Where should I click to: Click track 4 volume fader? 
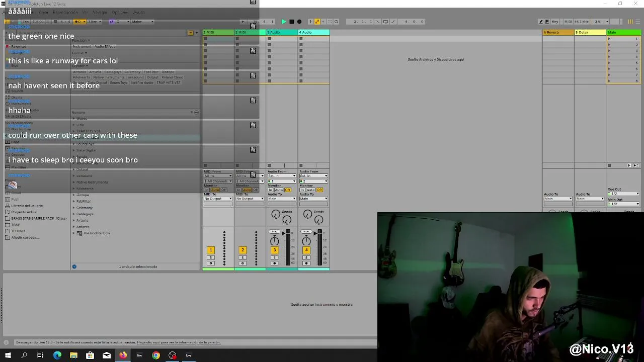pyautogui.click(x=319, y=247)
